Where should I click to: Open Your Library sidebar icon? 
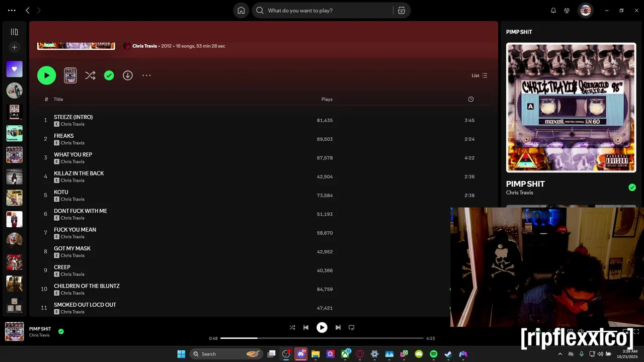click(14, 32)
